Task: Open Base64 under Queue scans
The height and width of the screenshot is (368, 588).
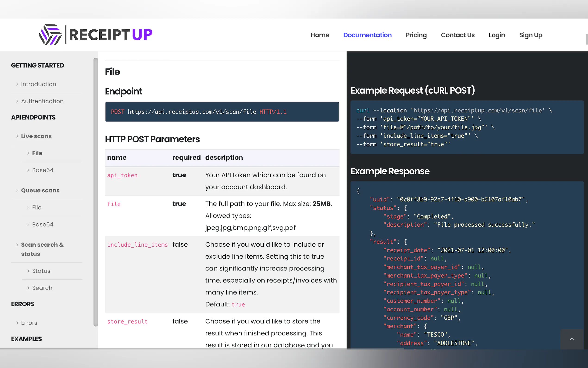Action: pos(43,224)
